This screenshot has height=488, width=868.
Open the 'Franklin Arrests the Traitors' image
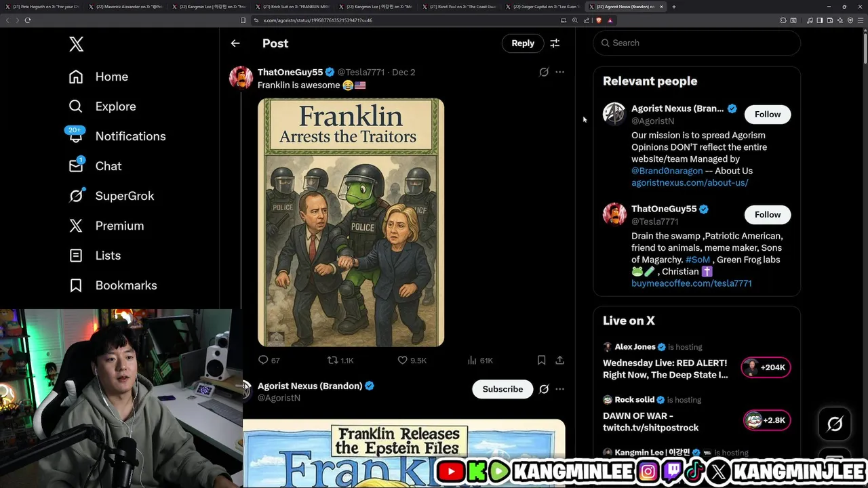pos(351,222)
